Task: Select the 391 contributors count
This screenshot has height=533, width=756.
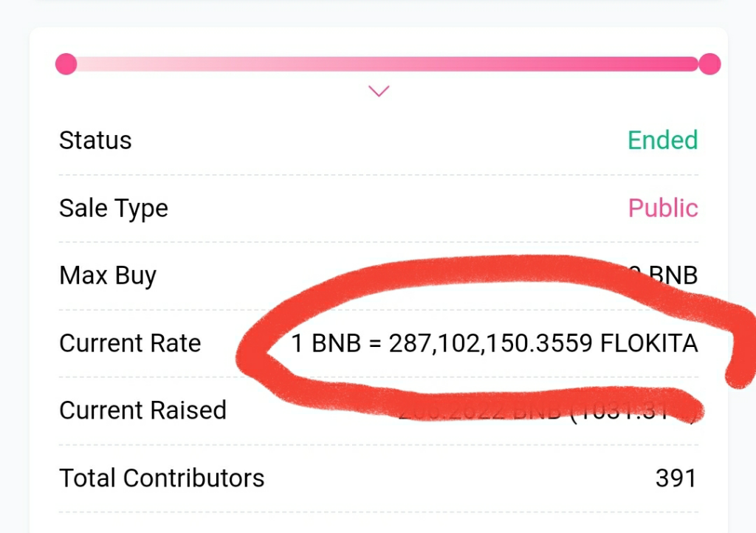Action: [676, 478]
